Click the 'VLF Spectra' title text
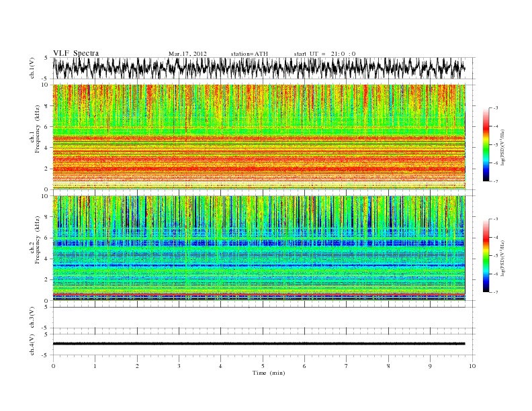The image size is (532, 411). (76, 53)
